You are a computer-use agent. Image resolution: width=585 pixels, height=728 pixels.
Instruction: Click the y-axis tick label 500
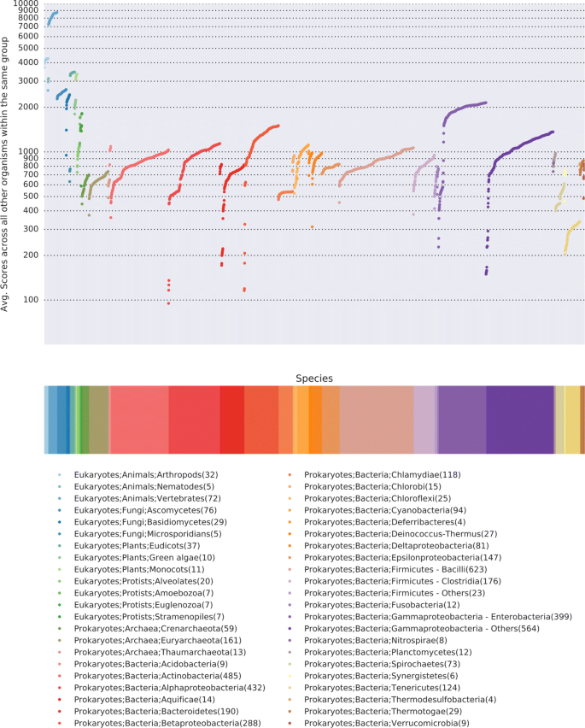pos(31,196)
